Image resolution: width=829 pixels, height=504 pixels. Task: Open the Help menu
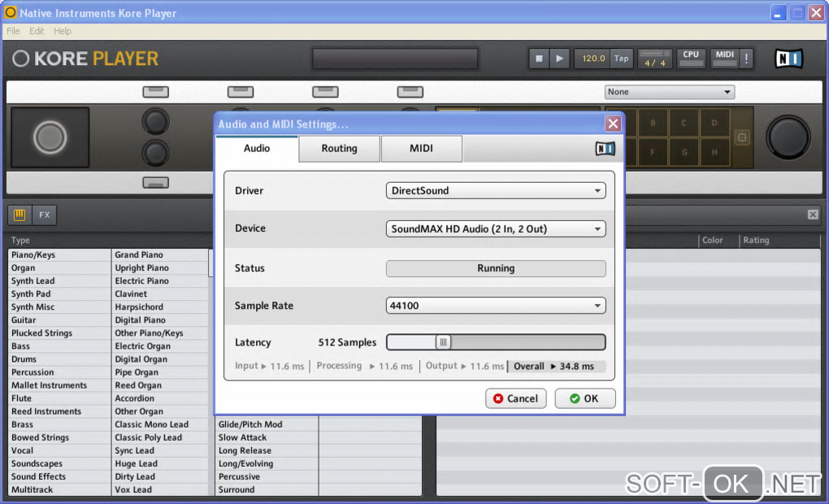[x=63, y=31]
